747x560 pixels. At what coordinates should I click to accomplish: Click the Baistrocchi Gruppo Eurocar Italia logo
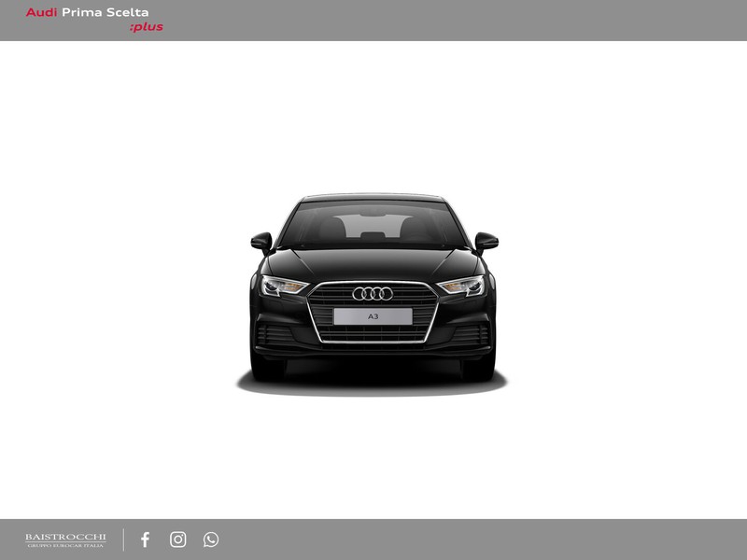(x=65, y=540)
